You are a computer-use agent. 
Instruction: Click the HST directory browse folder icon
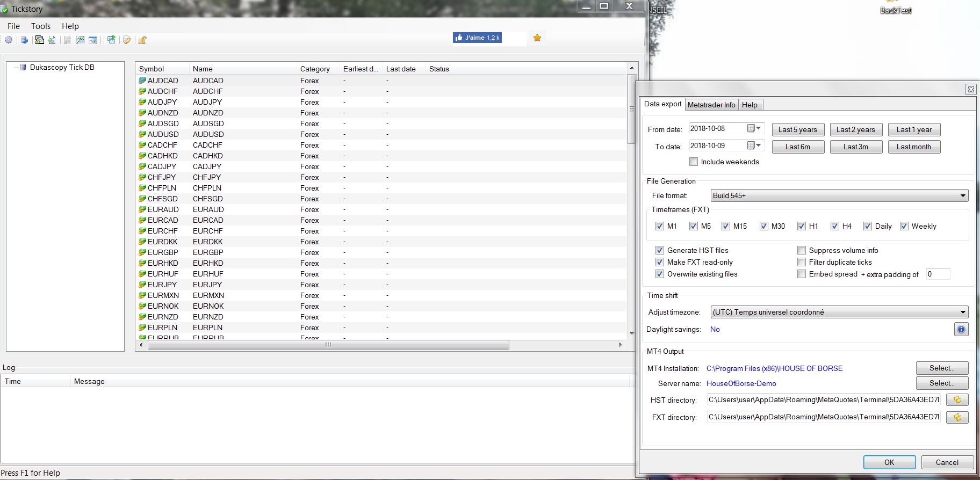[x=957, y=400]
